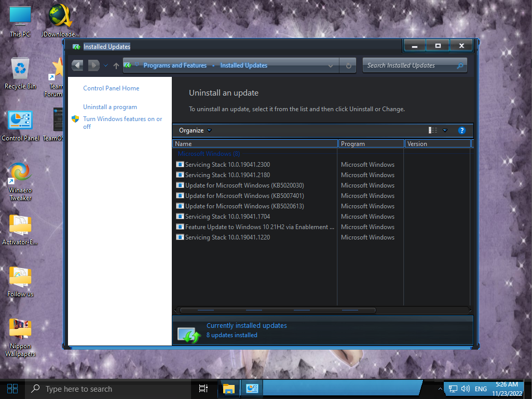Open File Explorer from taskbar

point(229,389)
